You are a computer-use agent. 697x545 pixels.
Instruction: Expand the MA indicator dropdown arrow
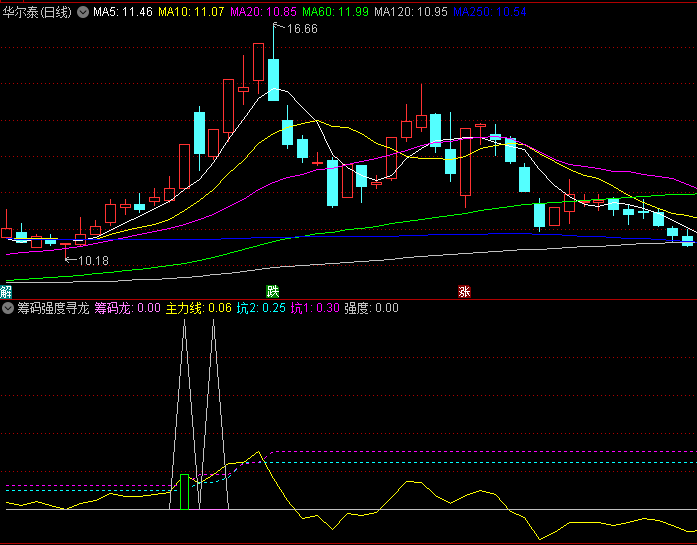coord(83,13)
